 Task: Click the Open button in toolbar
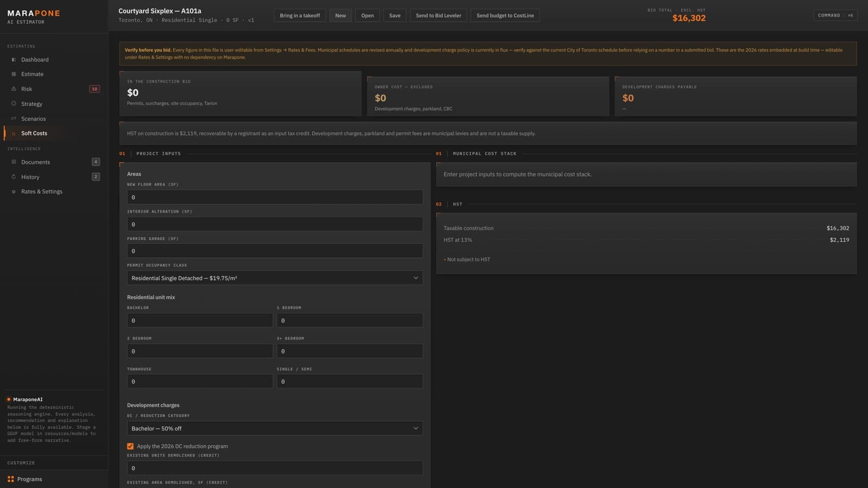(x=367, y=16)
